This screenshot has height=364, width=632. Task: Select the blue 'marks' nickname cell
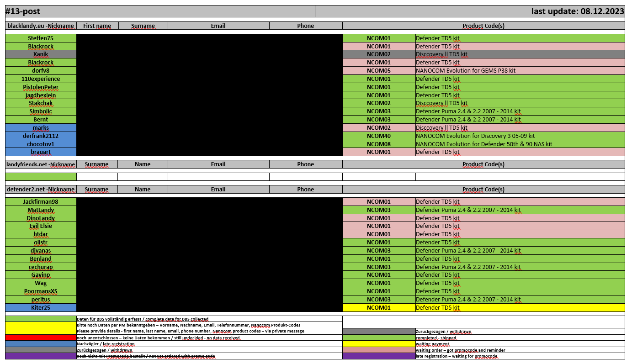click(41, 128)
